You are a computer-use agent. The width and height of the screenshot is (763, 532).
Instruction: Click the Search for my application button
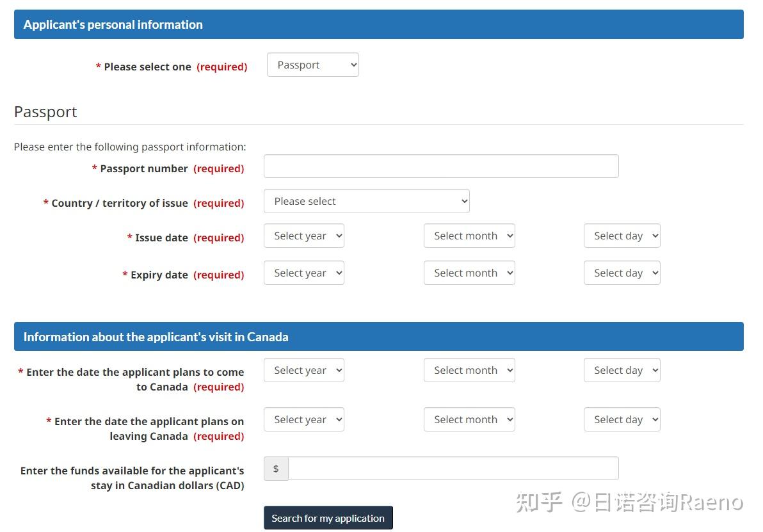[x=328, y=517]
